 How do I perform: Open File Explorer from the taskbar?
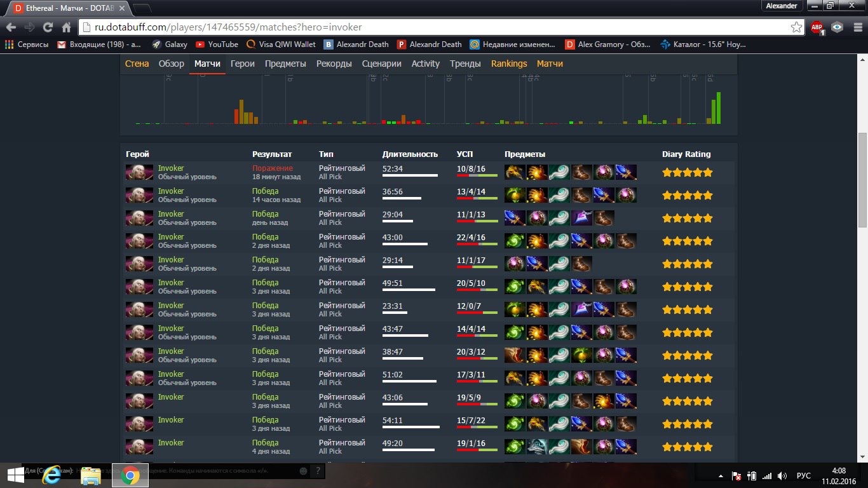91,475
